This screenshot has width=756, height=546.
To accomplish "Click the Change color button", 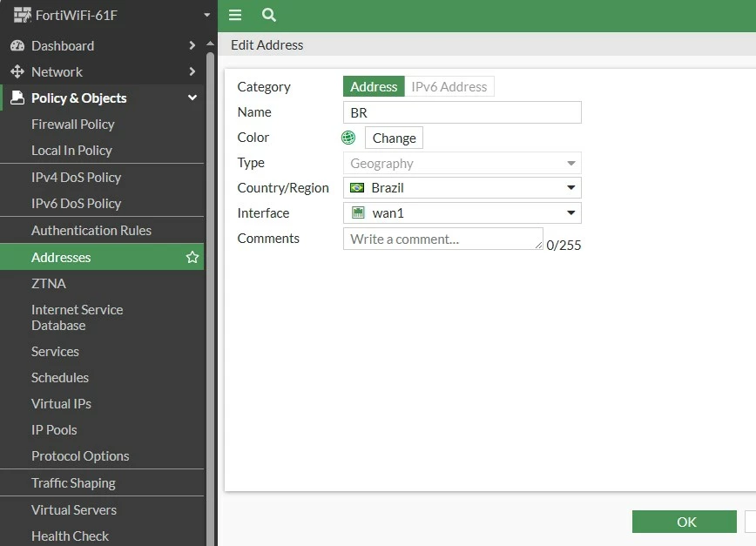I will (x=394, y=138).
